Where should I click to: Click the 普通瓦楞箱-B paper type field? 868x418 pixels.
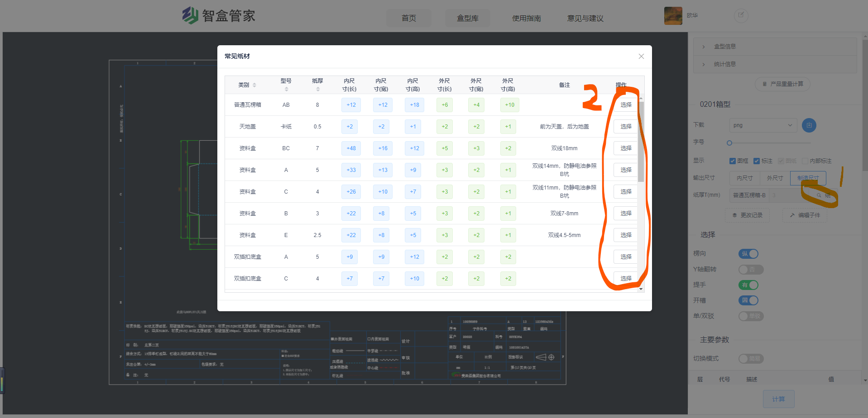749,195
